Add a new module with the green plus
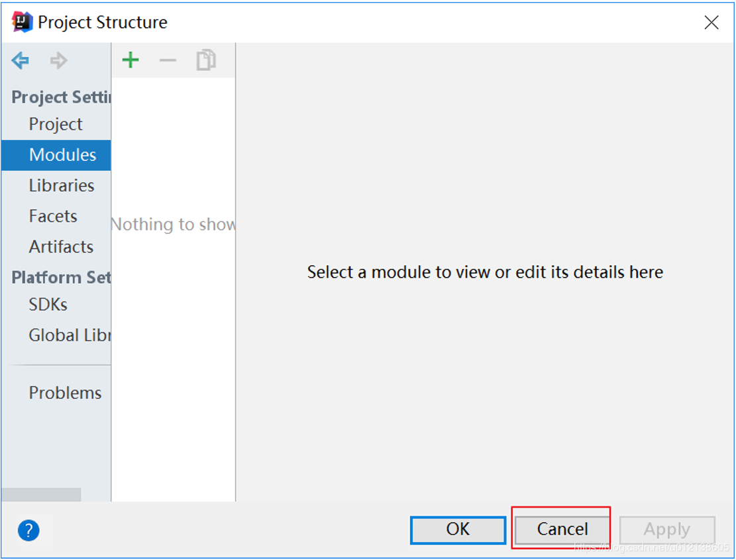This screenshot has width=736, height=560. point(131,60)
